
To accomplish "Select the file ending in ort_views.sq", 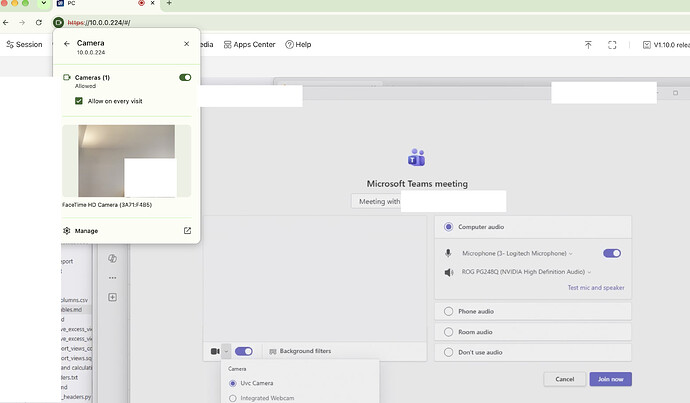I will 77,358.
